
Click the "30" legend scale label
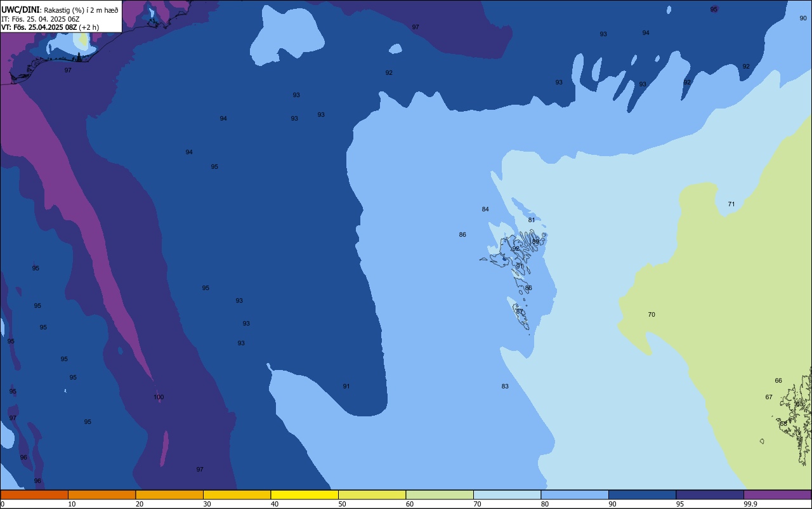coord(207,504)
